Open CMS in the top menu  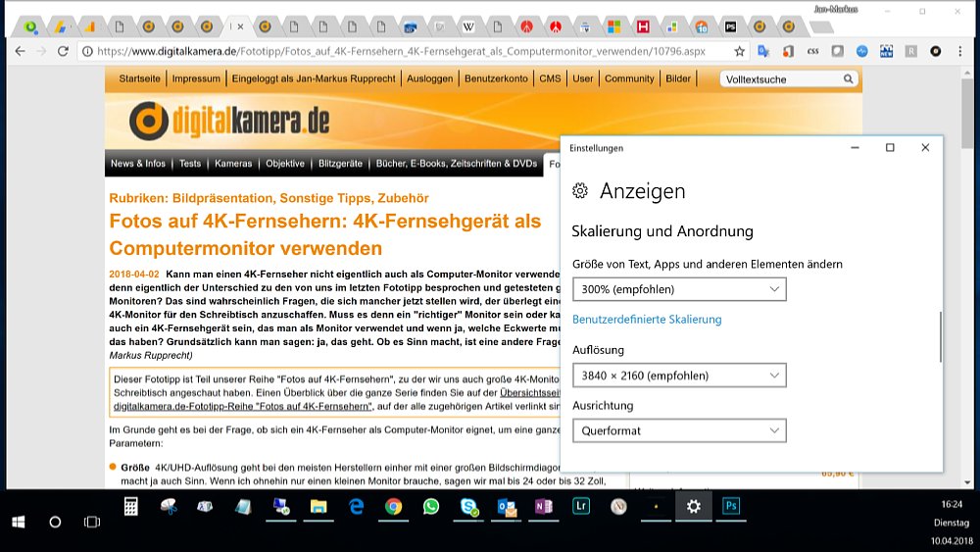pyautogui.click(x=550, y=78)
